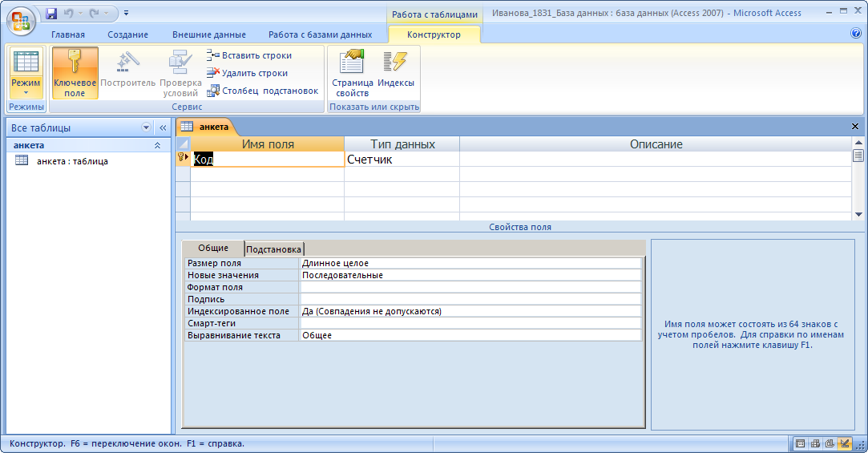
Task: Click Столбец подстановок
Action: [262, 91]
